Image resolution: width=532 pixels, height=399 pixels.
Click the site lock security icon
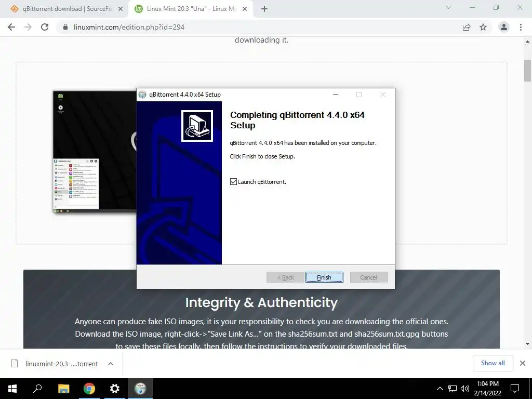pos(65,27)
